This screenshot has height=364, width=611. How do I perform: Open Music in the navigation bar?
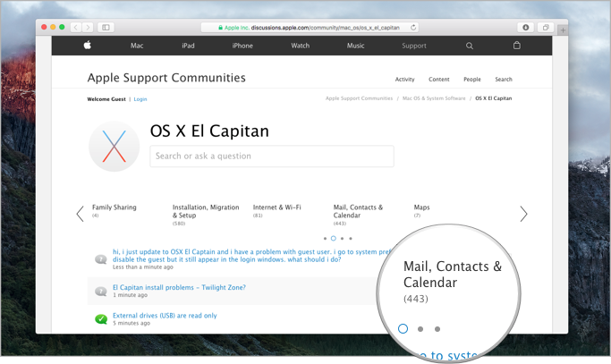[x=355, y=46]
